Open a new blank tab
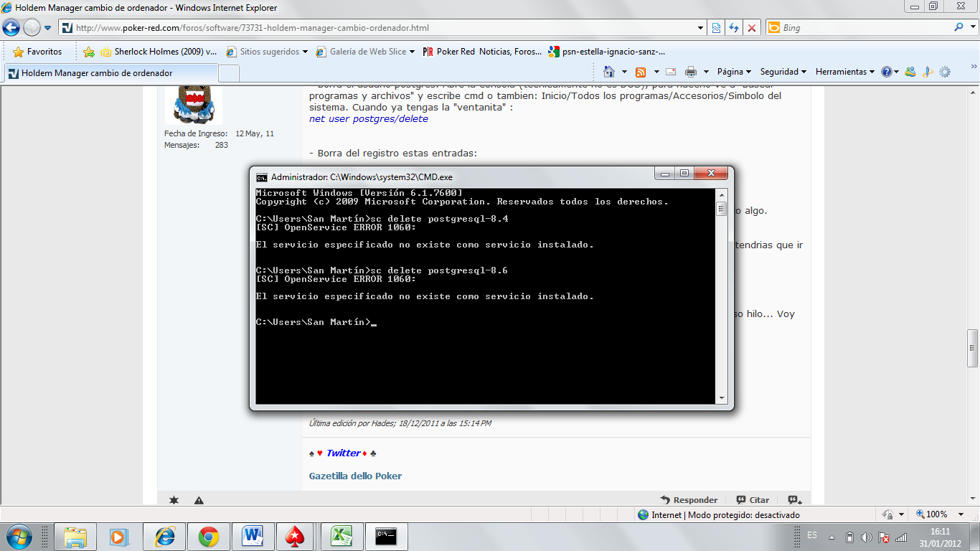 (x=229, y=73)
